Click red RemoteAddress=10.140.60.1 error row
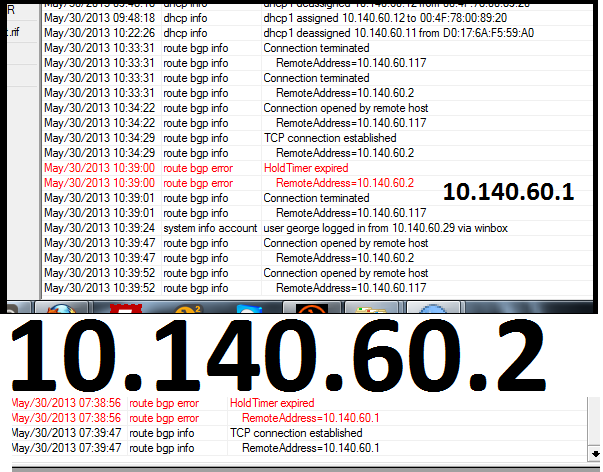Screen dimensions: 603x472 point(310,418)
